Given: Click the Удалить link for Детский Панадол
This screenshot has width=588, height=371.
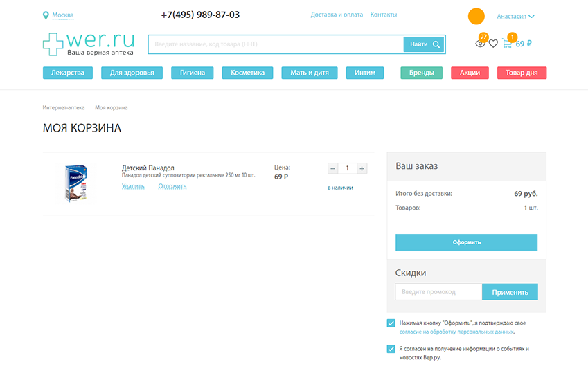Looking at the screenshot, I should [133, 186].
